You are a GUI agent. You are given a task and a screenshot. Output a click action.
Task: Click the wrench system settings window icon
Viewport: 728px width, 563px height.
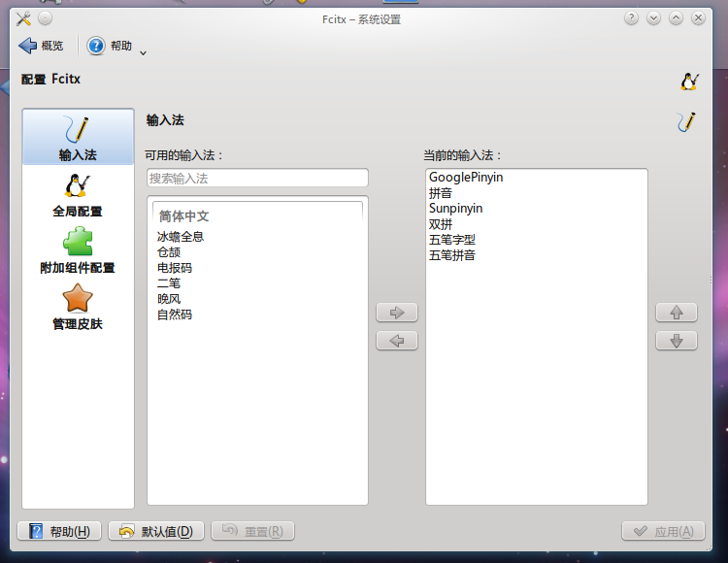[23, 18]
